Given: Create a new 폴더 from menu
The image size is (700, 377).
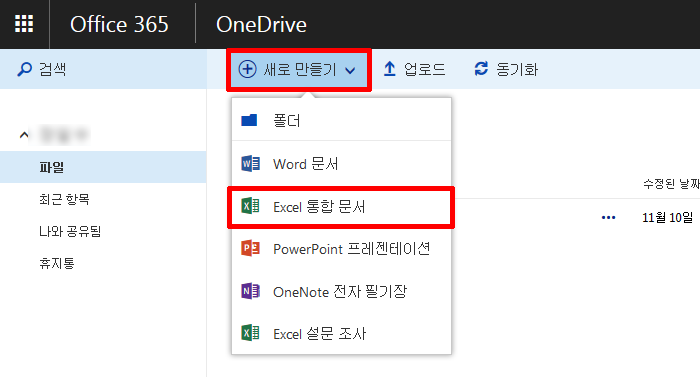Looking at the screenshot, I should [342, 120].
